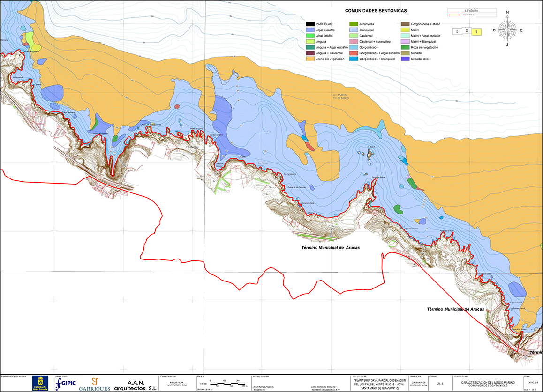Click the LEYENDA box header
The height and width of the screenshot is (392, 543).
(x=471, y=11)
